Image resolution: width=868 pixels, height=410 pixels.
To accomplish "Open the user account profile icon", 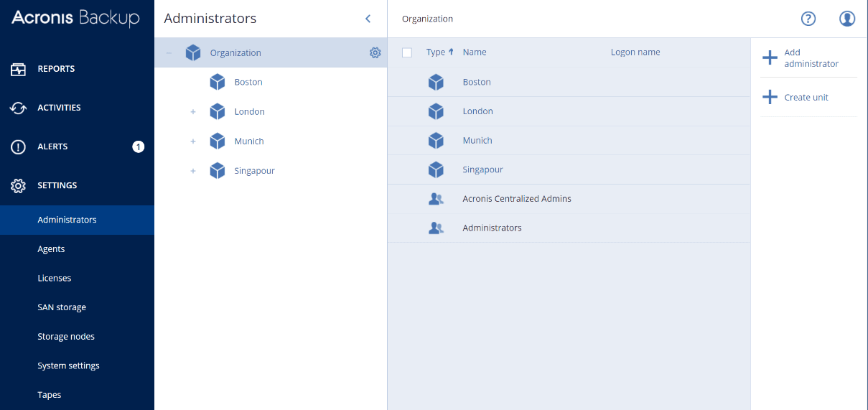I will pos(847,19).
